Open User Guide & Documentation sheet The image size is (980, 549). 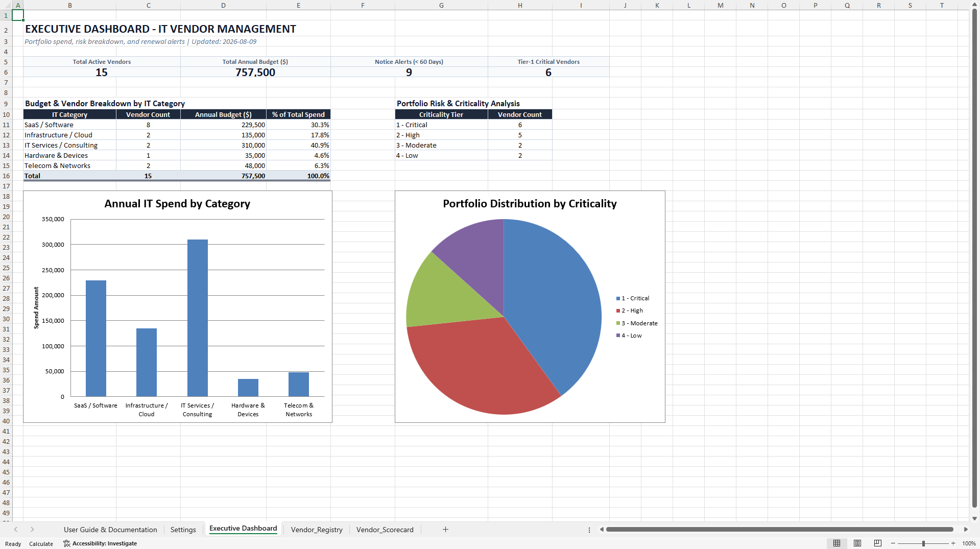pos(110,530)
